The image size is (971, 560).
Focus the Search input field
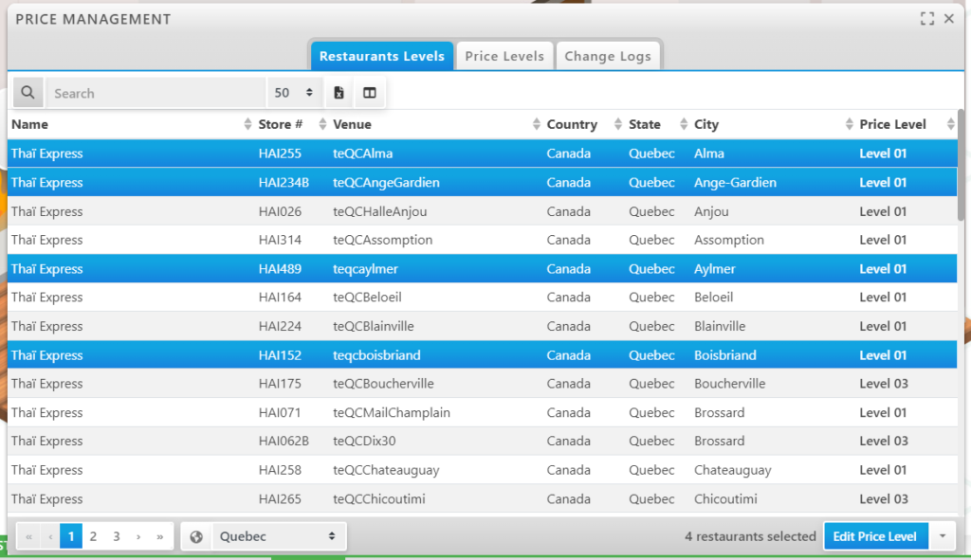[x=156, y=93]
